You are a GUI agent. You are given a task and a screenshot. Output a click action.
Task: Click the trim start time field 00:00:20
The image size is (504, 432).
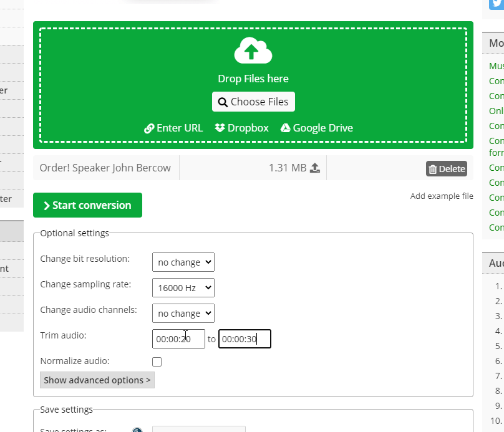[x=178, y=339]
